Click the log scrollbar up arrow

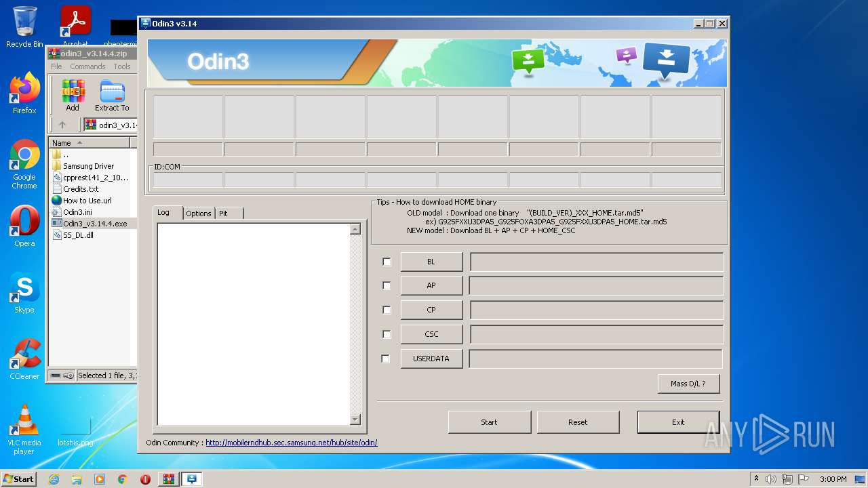(x=355, y=230)
